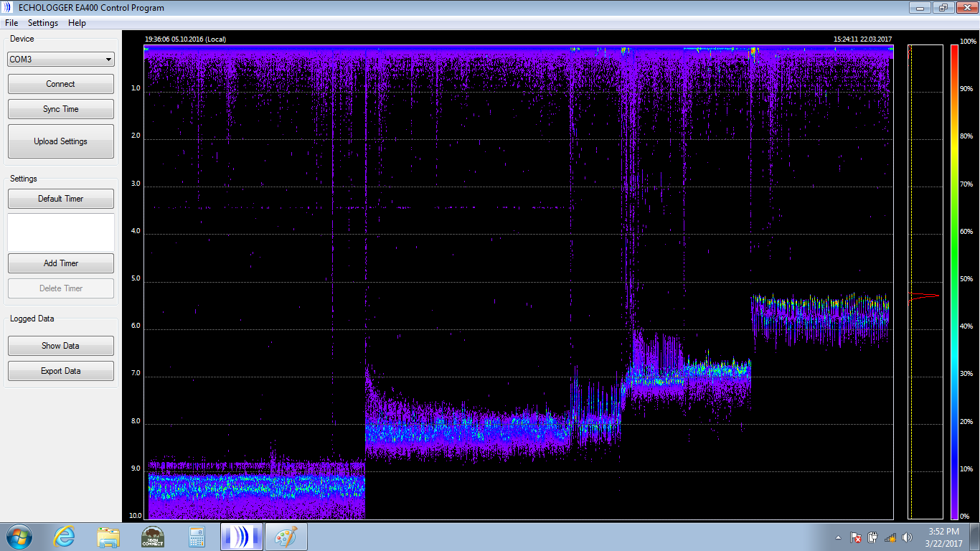Switch to Paint in the taskbar

point(286,537)
